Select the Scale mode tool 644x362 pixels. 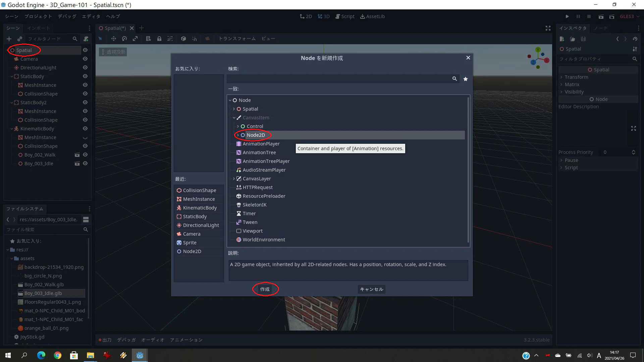(135, 39)
